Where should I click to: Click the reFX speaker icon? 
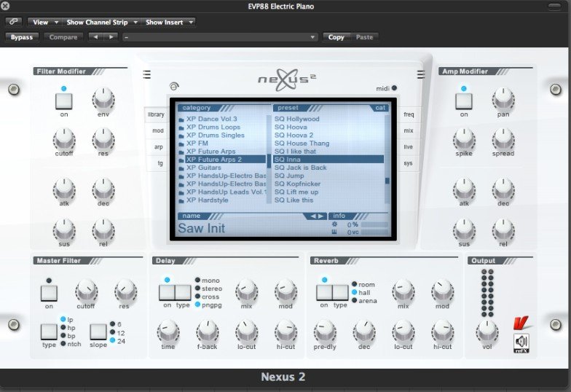521,342
